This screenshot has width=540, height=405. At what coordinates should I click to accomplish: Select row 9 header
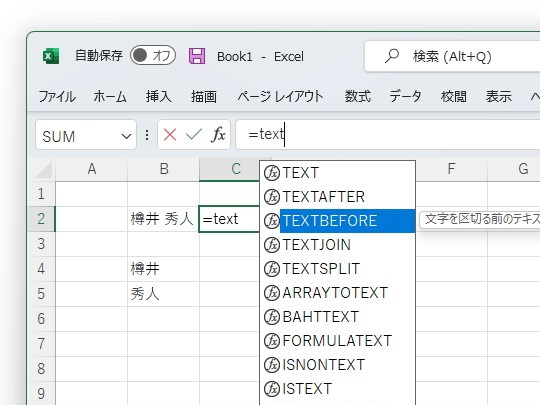click(x=41, y=393)
